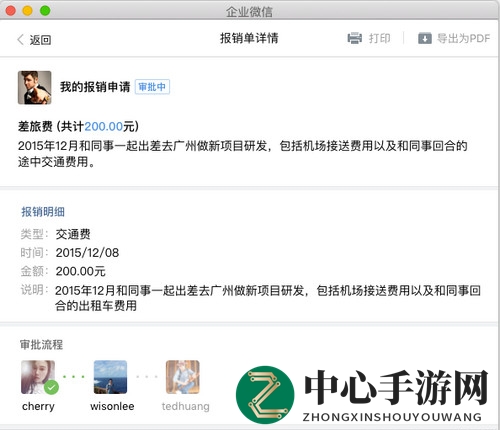Click the 出租车费用 description line
This screenshot has height=430, width=500.
(96, 306)
